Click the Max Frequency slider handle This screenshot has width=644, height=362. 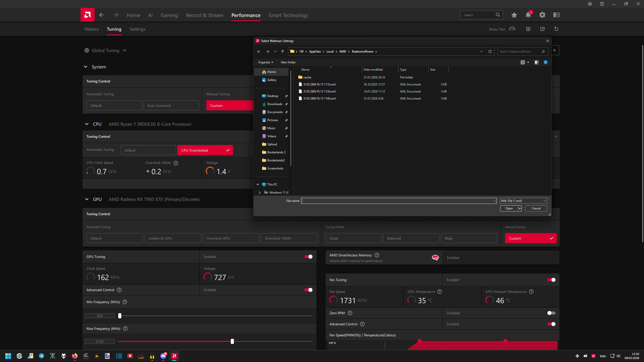(232, 341)
